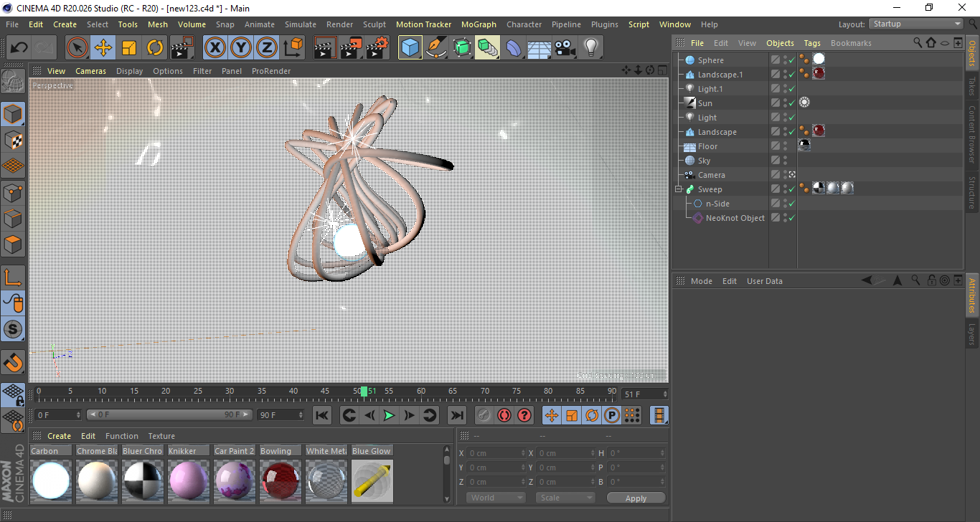980x522 pixels.
Task: Click the X position input field
Action: pyautogui.click(x=496, y=453)
